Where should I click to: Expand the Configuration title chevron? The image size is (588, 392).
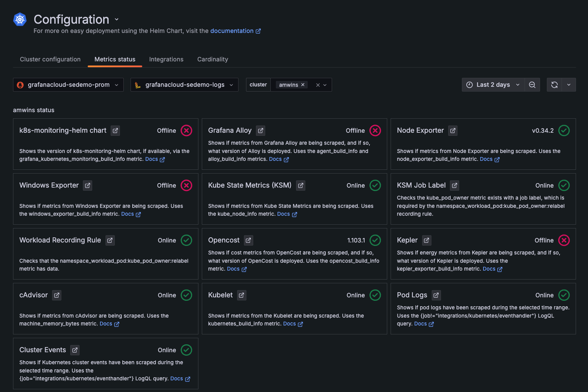click(117, 20)
